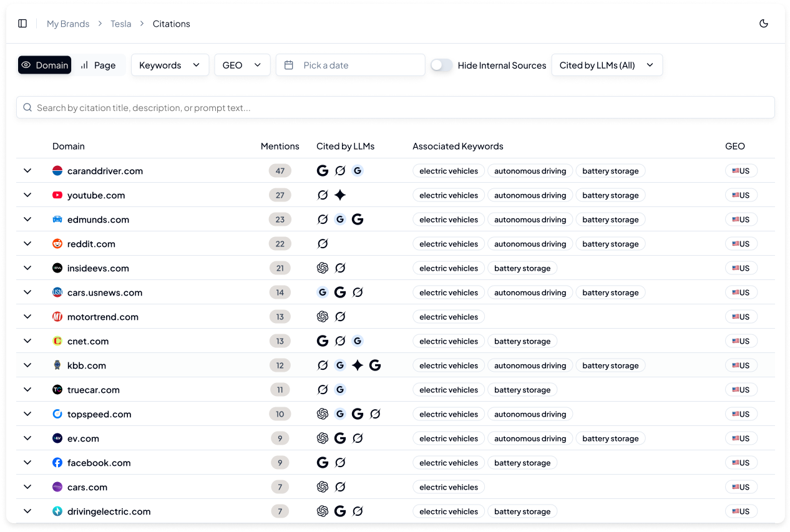
Task: Click the drivingelectric.com favicon
Action: click(x=57, y=511)
